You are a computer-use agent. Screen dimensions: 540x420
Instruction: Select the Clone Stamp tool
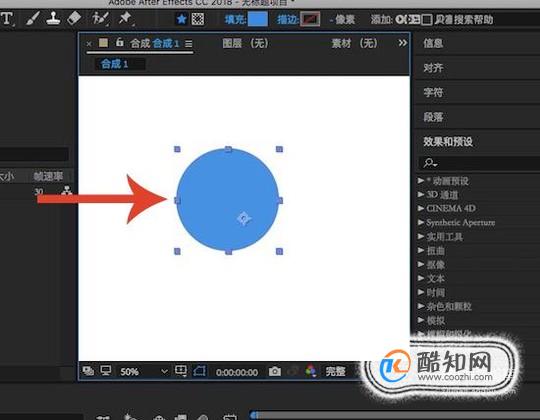53,18
